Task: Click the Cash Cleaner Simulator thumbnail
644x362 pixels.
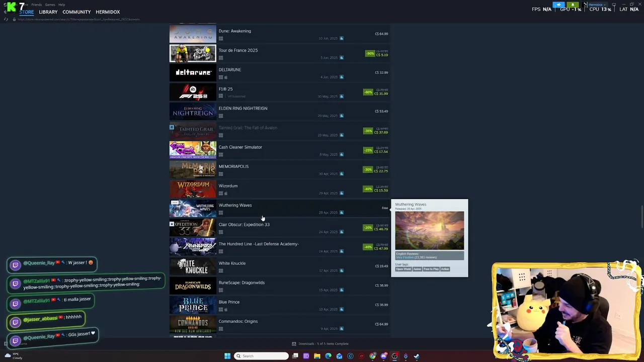Action: tap(193, 150)
